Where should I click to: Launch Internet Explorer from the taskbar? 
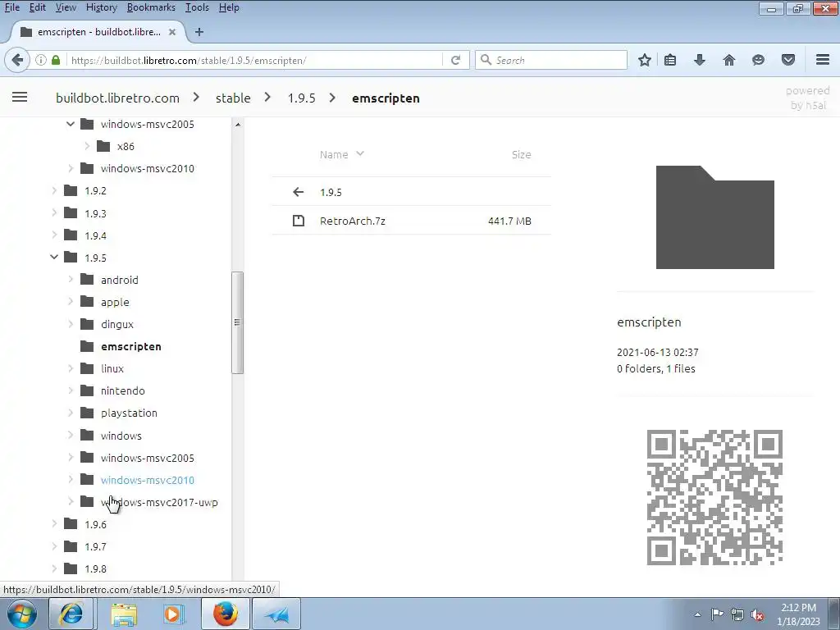click(x=71, y=614)
